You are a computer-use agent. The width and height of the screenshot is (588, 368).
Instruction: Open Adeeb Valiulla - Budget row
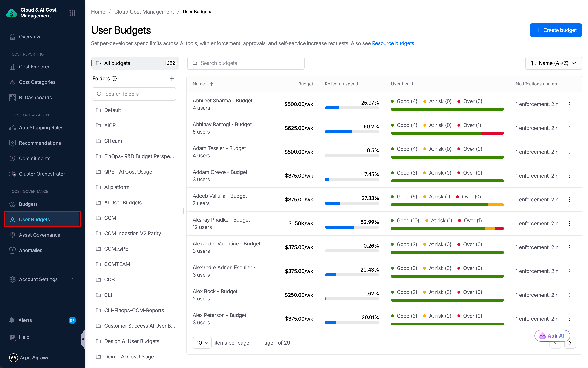[x=384, y=199]
